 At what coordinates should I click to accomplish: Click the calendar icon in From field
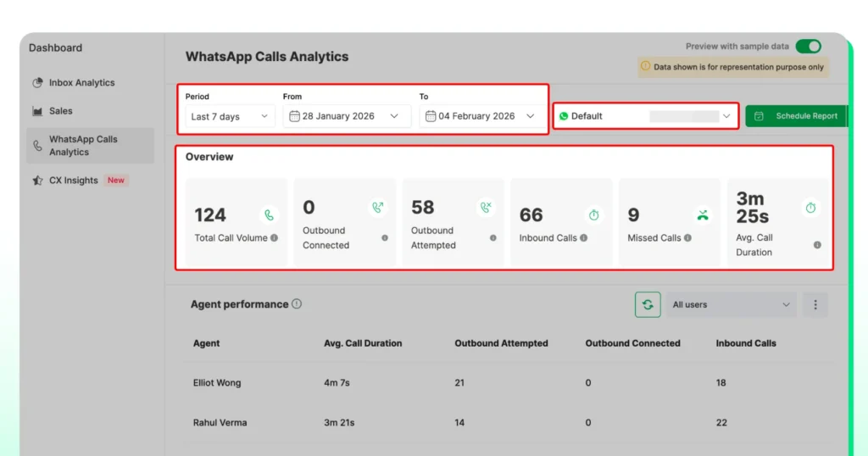294,116
